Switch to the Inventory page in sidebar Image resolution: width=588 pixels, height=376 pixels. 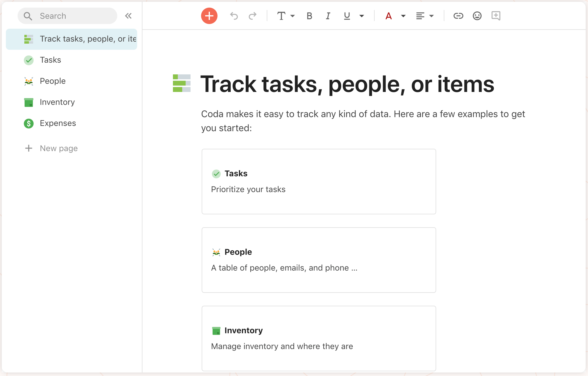click(x=57, y=102)
